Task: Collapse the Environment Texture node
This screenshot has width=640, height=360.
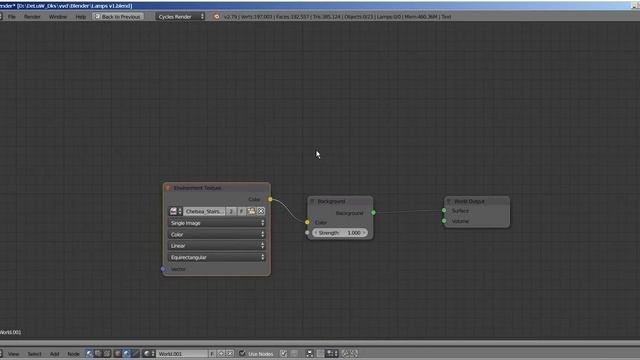Action: 167,188
